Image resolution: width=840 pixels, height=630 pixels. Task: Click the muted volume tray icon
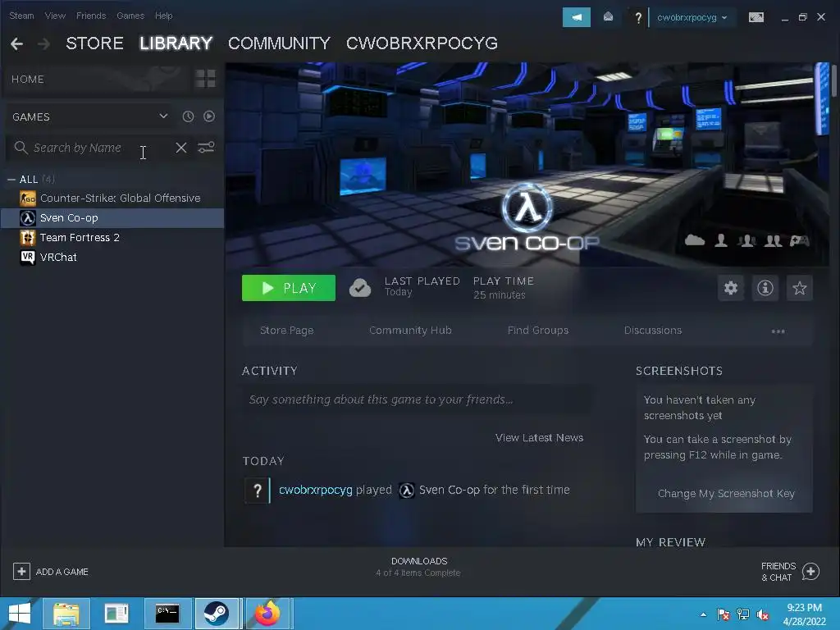[x=764, y=614]
